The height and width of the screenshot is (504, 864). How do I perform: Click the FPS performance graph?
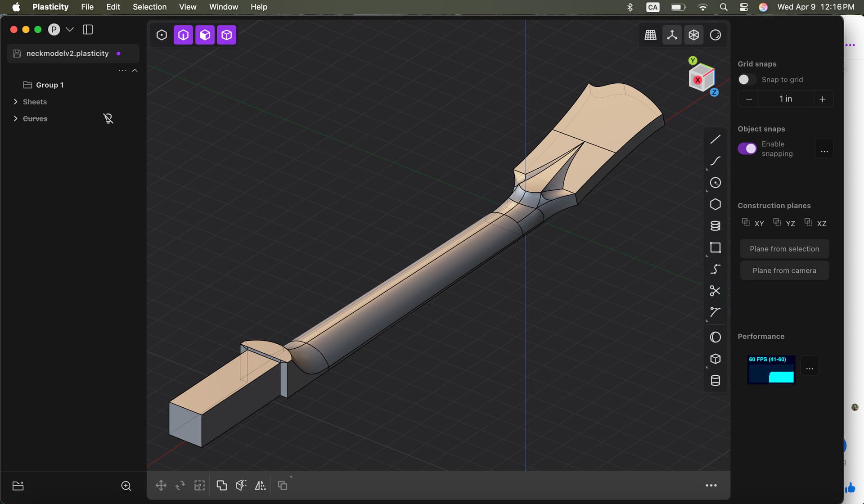click(x=771, y=370)
